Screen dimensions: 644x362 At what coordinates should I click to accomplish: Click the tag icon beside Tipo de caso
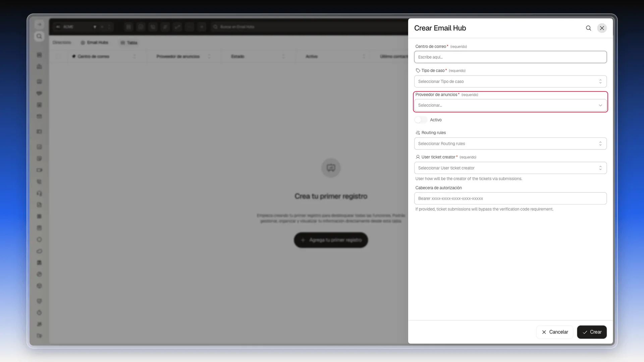(x=418, y=71)
